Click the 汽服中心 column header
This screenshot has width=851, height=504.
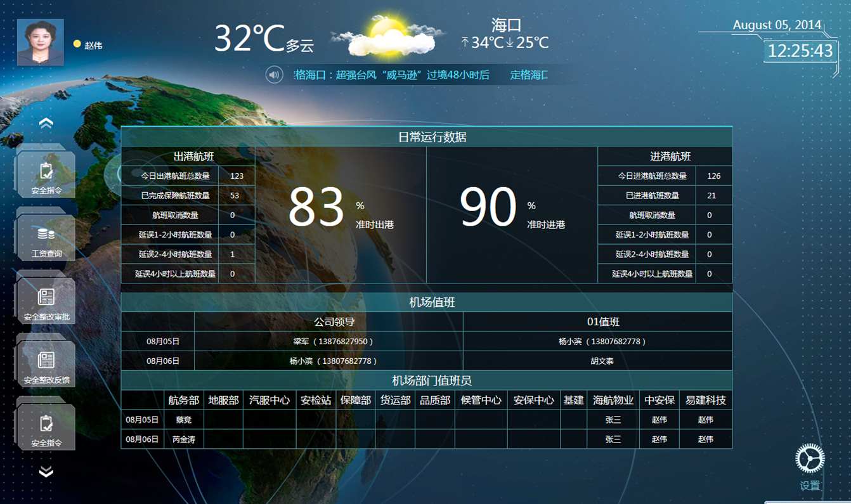(x=270, y=401)
